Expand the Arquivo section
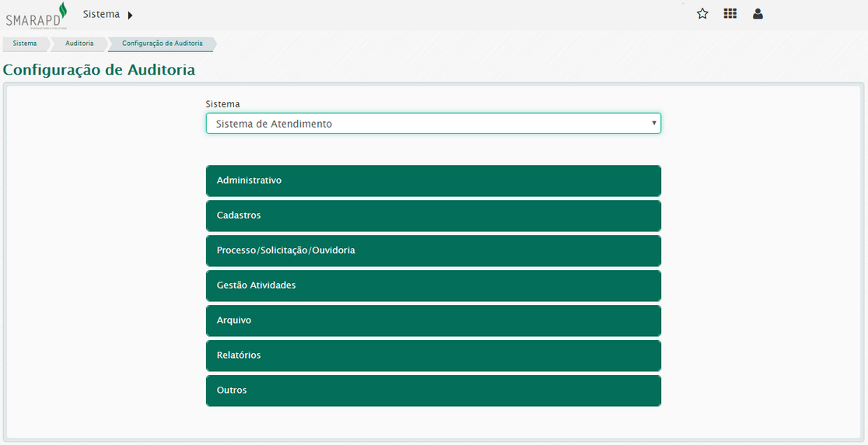This screenshot has height=445, width=868. point(433,321)
